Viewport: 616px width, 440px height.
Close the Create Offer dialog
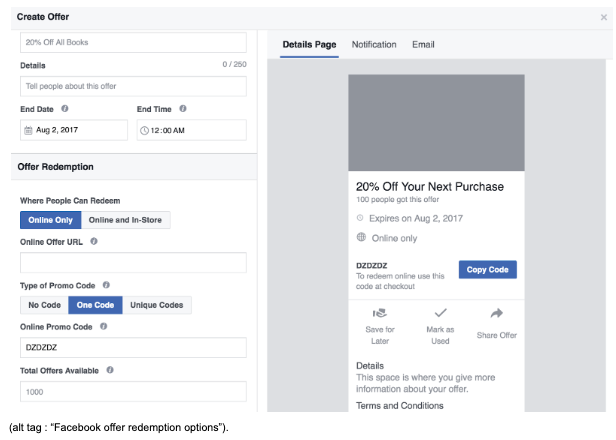pos(603,17)
